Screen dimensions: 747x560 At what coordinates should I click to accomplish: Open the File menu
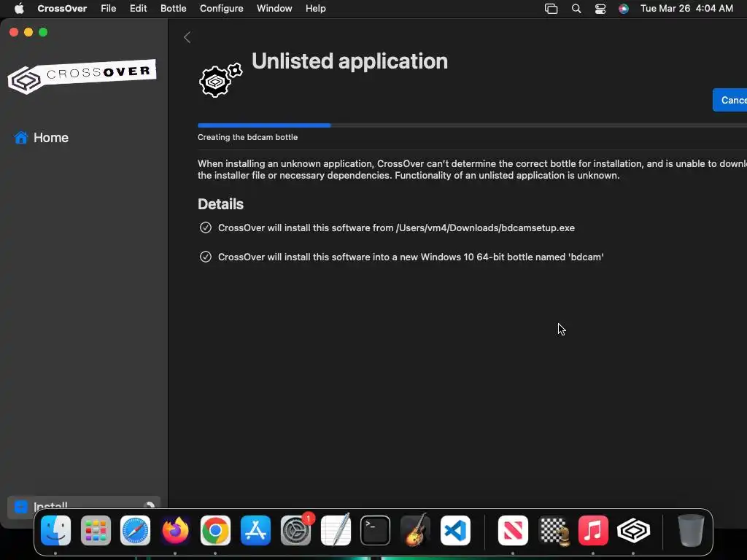tap(108, 8)
